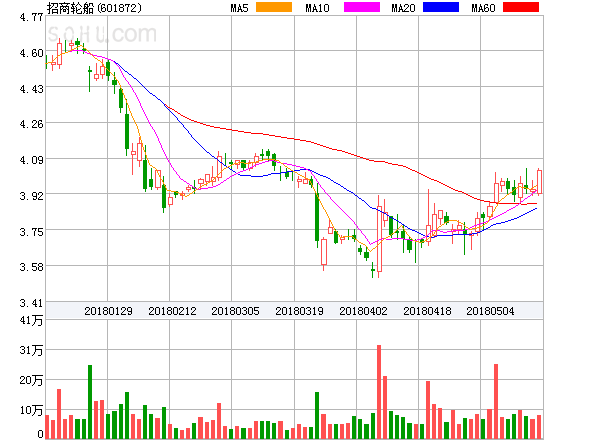This screenshot has height=440, width=600.
Task: Click the MA10 legend label
Action: [x=317, y=8]
